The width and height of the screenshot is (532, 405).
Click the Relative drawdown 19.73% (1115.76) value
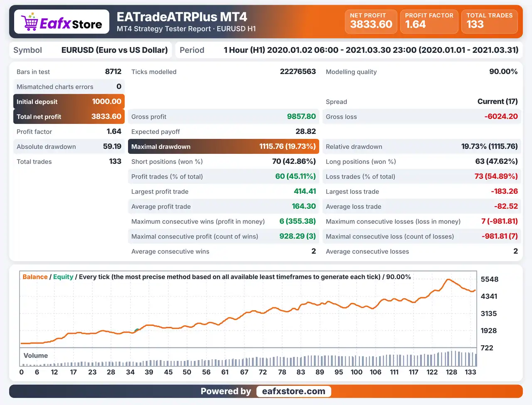pos(489,146)
